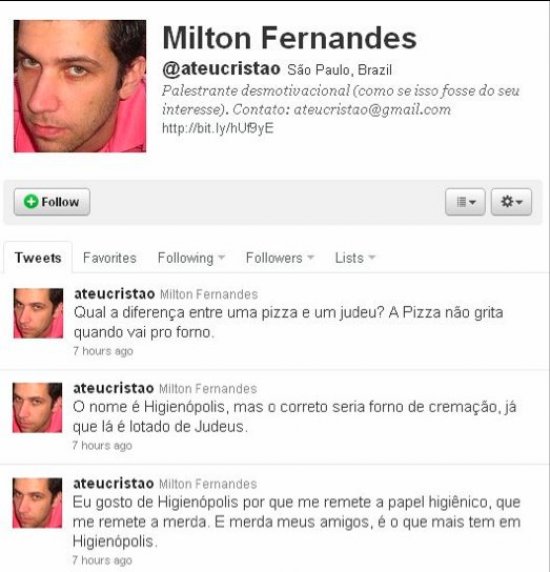Open ateucristao username in first tweet
The width and height of the screenshot is (550, 572).
pyautogui.click(x=115, y=294)
